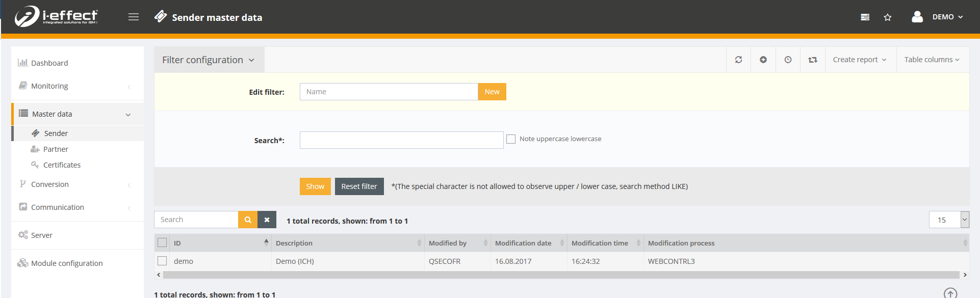Image resolution: width=980 pixels, height=298 pixels.
Task: Open the Create report dropdown
Action: point(860,60)
